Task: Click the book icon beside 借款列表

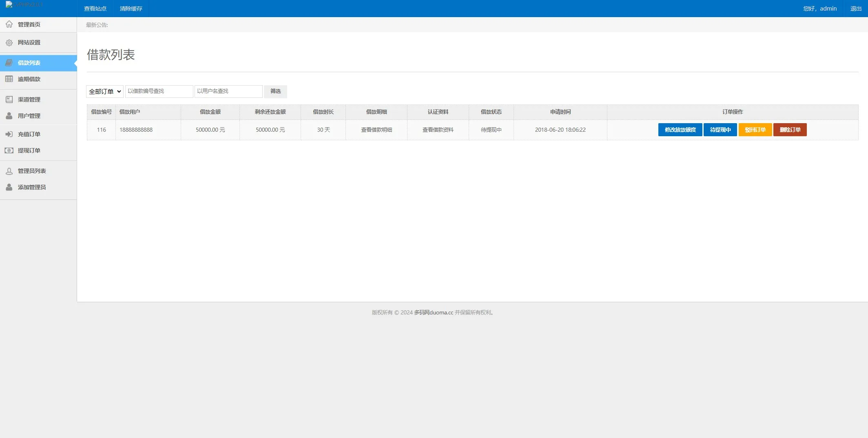Action: (9, 63)
